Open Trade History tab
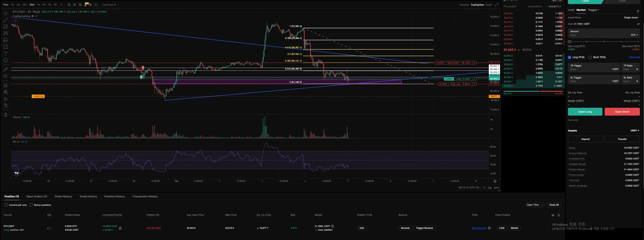The width and height of the screenshot is (644, 240). pyautogui.click(x=88, y=196)
